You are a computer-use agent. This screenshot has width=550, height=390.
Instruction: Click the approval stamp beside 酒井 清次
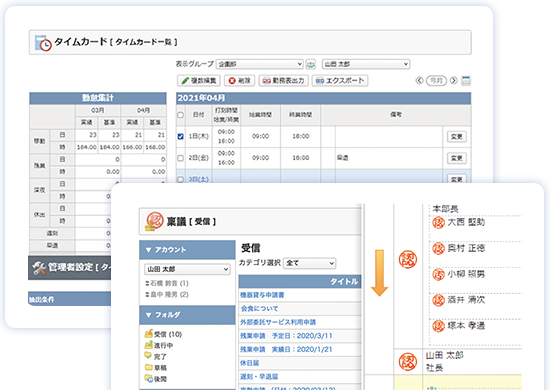click(x=438, y=300)
